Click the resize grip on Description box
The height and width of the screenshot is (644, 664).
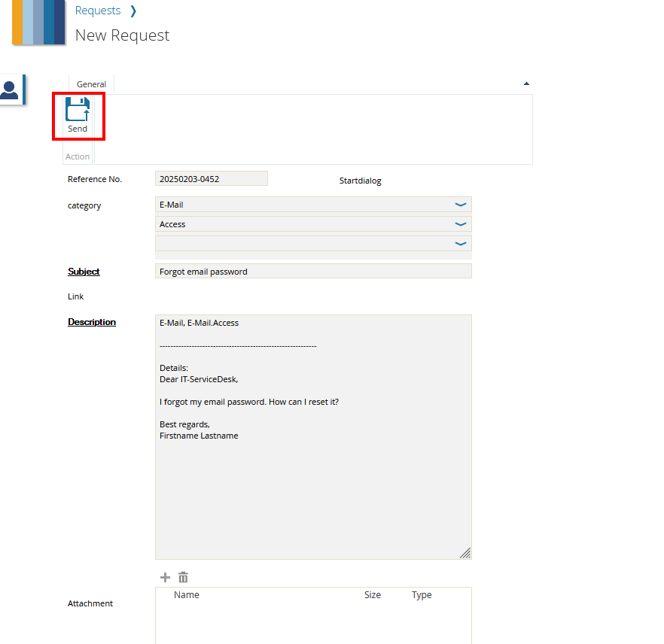click(465, 553)
